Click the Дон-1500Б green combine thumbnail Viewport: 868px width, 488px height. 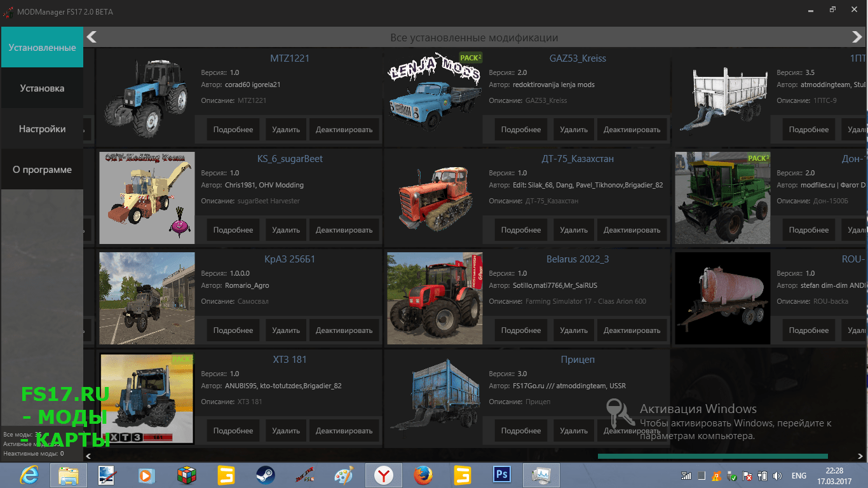pyautogui.click(x=722, y=198)
